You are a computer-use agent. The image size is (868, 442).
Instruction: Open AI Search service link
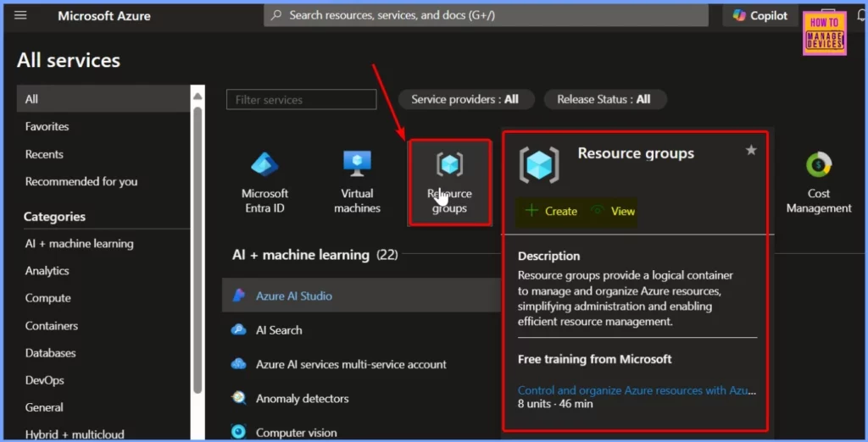(x=279, y=330)
